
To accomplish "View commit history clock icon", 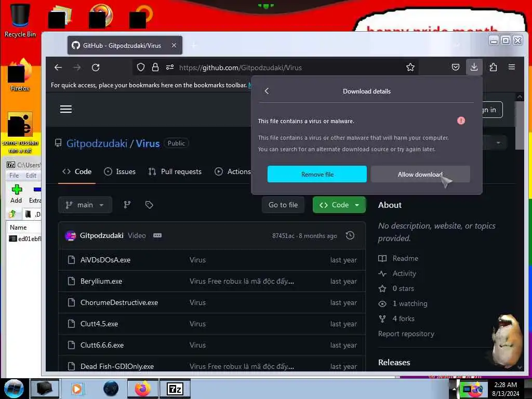I will pyautogui.click(x=350, y=235).
